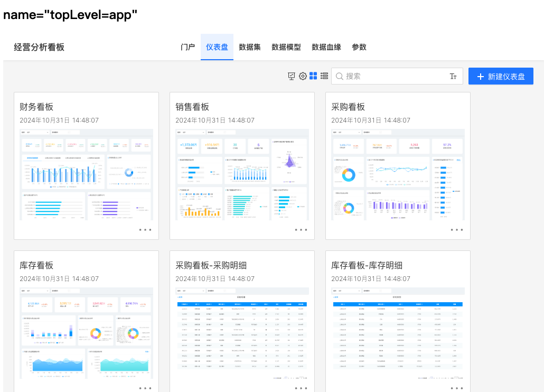Open the settings gear icon
544x392 pixels.
(x=303, y=76)
